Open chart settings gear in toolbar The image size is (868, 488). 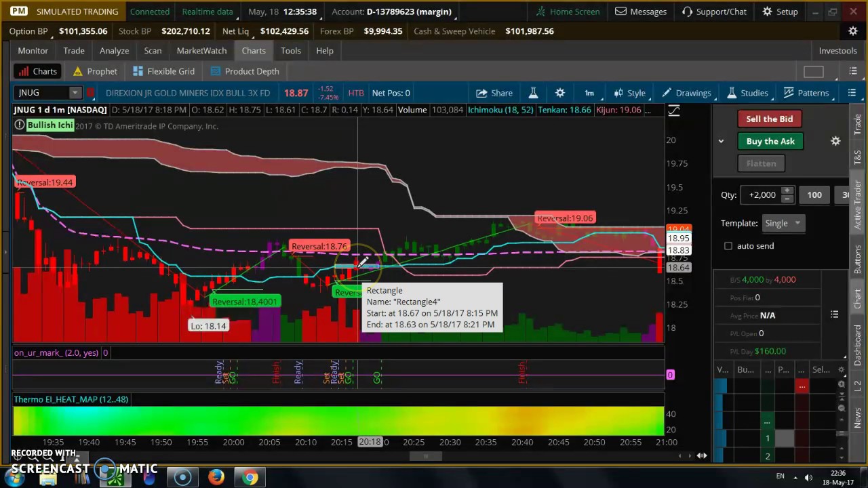tap(559, 93)
